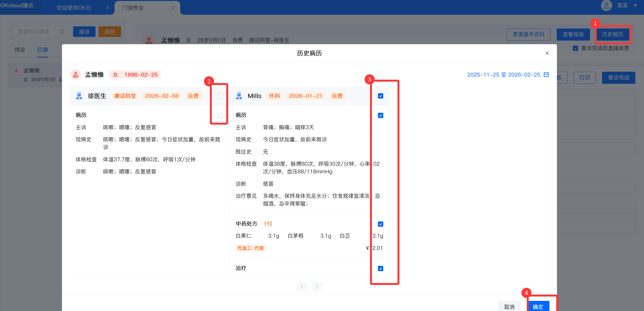The height and width of the screenshot is (311, 644).
Task: Click 孟懒懒's pink patient avatar in the dialog
Action: coord(75,75)
